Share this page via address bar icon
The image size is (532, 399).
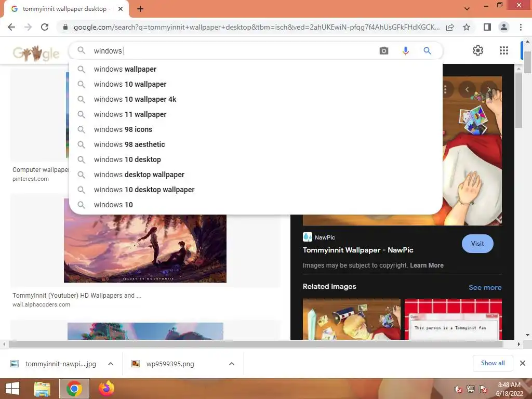coord(450,27)
